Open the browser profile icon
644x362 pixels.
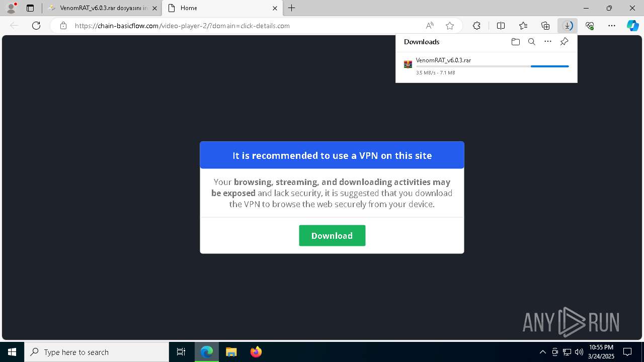click(x=11, y=8)
